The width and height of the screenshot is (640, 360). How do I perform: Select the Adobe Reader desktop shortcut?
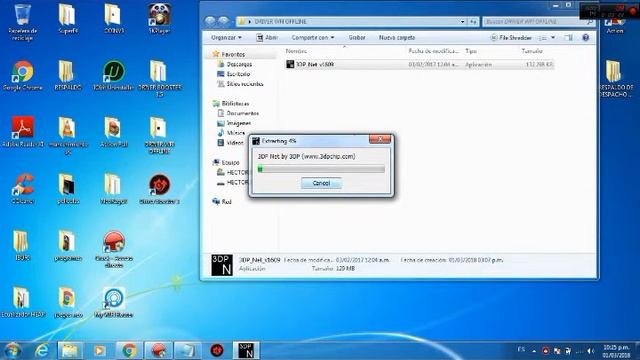[x=22, y=132]
